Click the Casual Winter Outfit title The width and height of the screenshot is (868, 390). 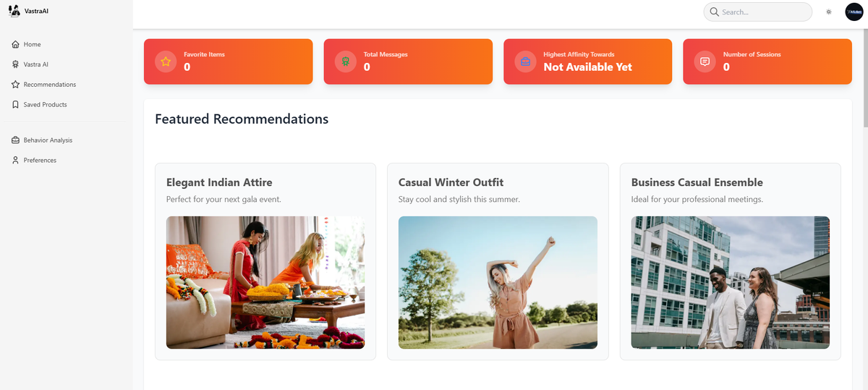[x=451, y=182]
